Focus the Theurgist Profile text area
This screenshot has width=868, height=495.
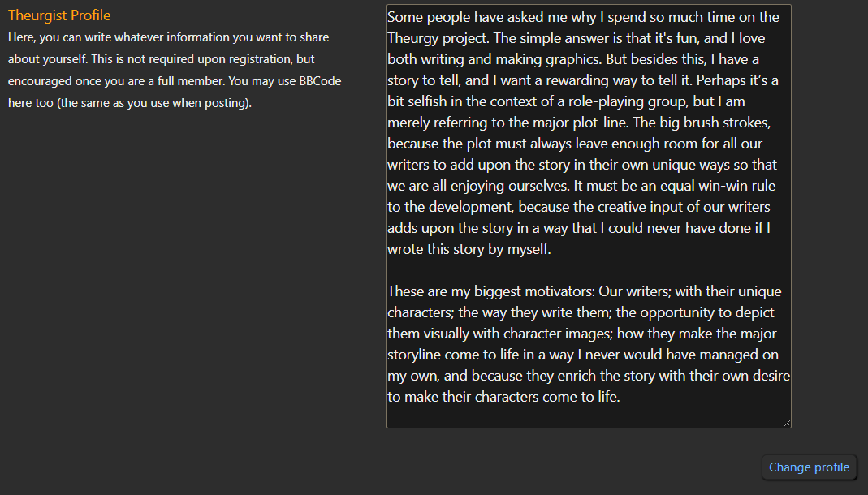coord(589,216)
